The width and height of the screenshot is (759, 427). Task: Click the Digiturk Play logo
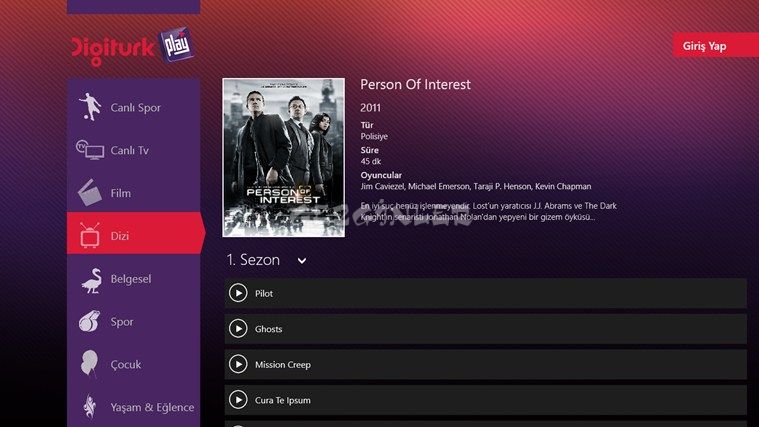[x=133, y=47]
